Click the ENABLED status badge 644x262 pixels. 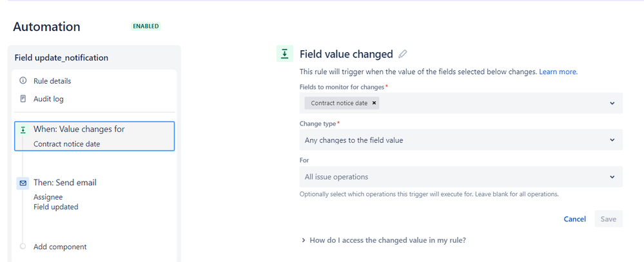point(146,26)
